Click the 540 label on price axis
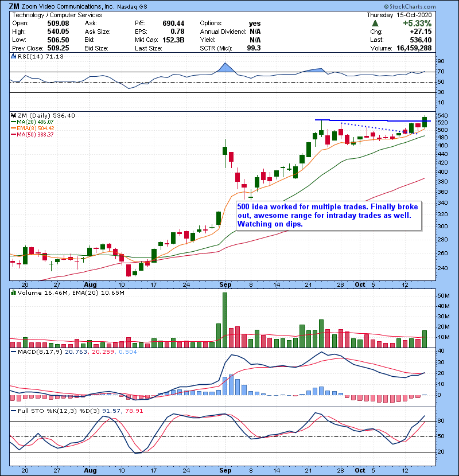Image resolution: width=459 pixels, height=476 pixels. [x=442, y=115]
